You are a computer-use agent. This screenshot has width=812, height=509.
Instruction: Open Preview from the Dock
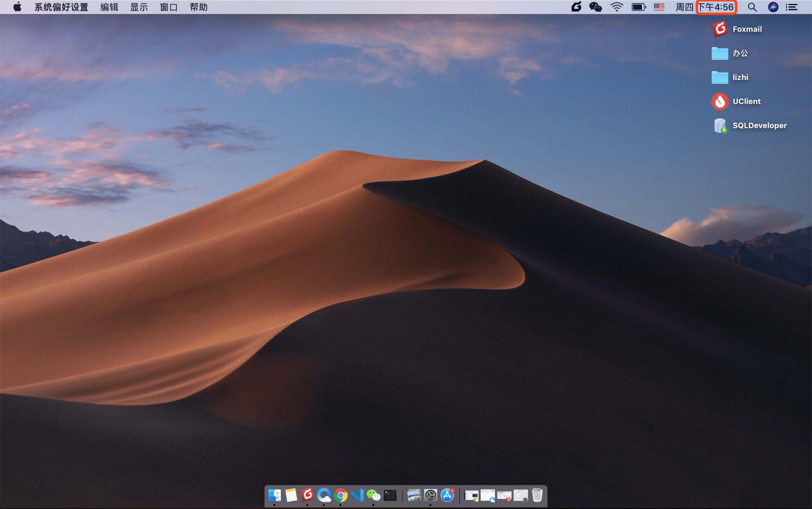click(x=414, y=495)
